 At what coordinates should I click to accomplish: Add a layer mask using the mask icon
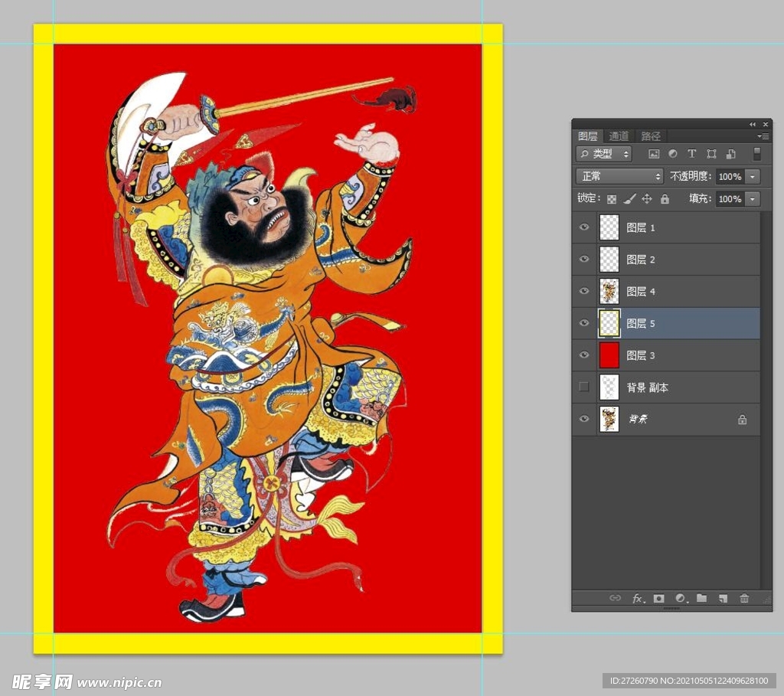(658, 599)
